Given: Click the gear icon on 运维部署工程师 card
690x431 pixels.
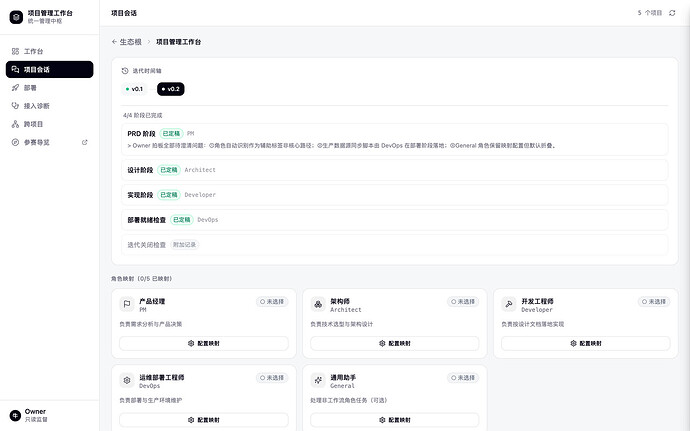Looking at the screenshot, I should pos(127,380).
